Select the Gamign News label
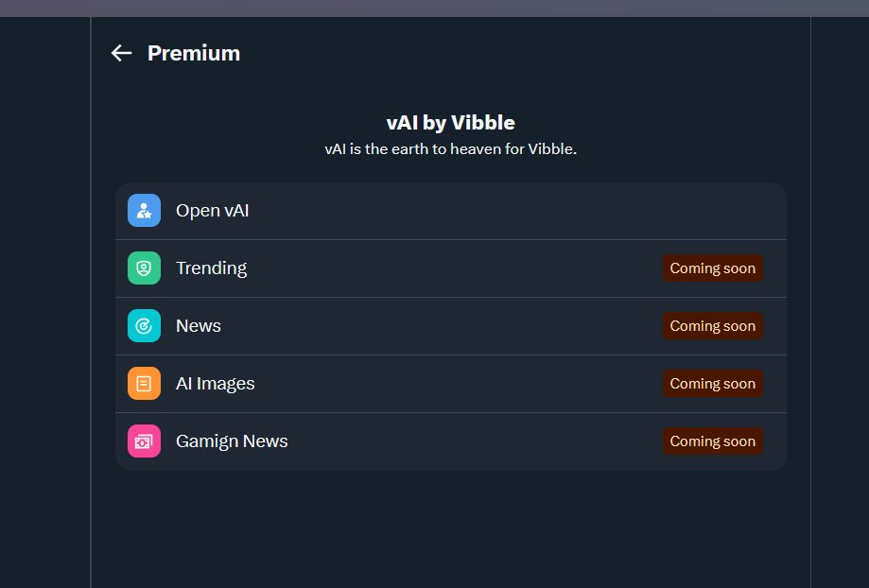Image resolution: width=869 pixels, height=588 pixels. (232, 441)
